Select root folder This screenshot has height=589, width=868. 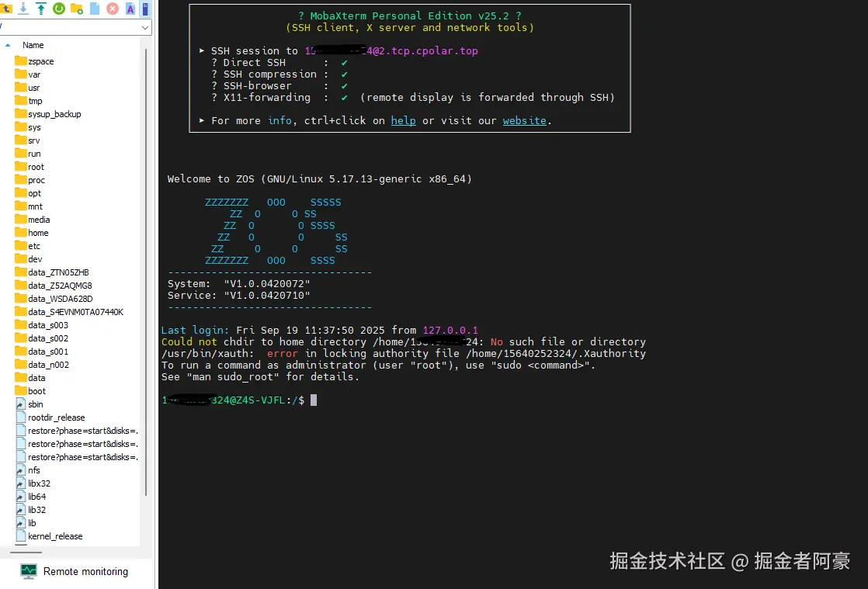[30, 167]
